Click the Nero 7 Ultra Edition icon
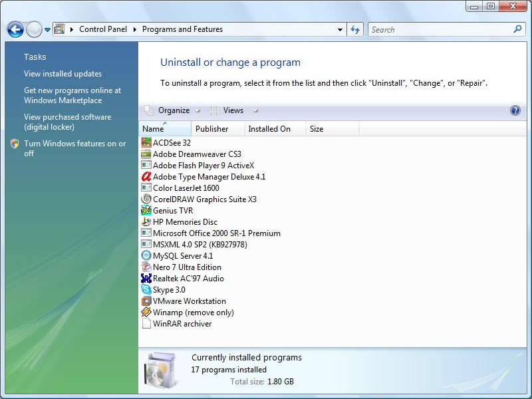Viewport: 532px width, 399px height. coord(146,267)
